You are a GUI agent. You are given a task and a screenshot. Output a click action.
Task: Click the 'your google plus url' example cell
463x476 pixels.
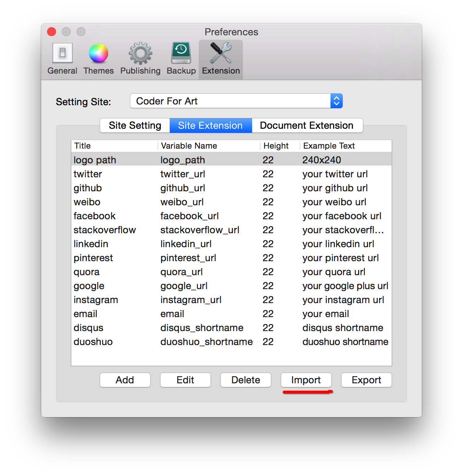coord(345,286)
